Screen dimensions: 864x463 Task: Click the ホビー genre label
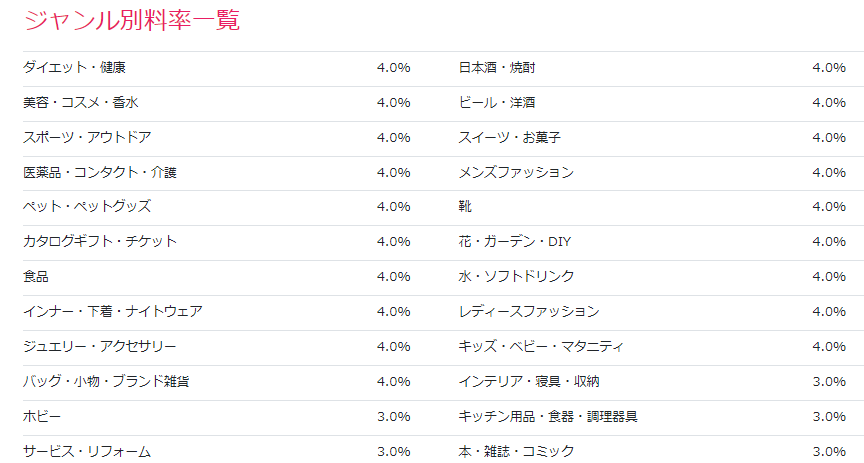coord(42,417)
